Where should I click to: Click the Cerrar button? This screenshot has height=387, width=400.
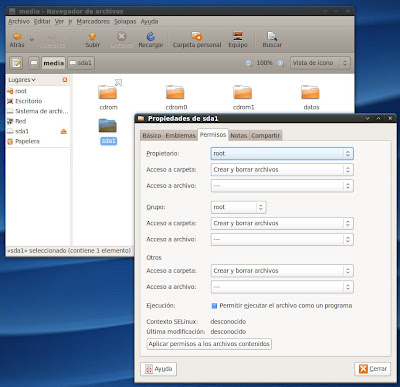pos(372,369)
